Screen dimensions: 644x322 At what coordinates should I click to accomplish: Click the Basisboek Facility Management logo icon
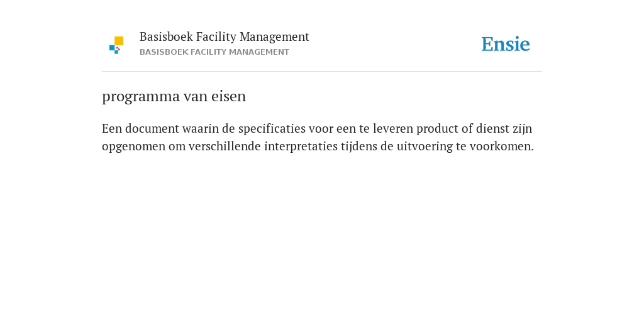(116, 45)
